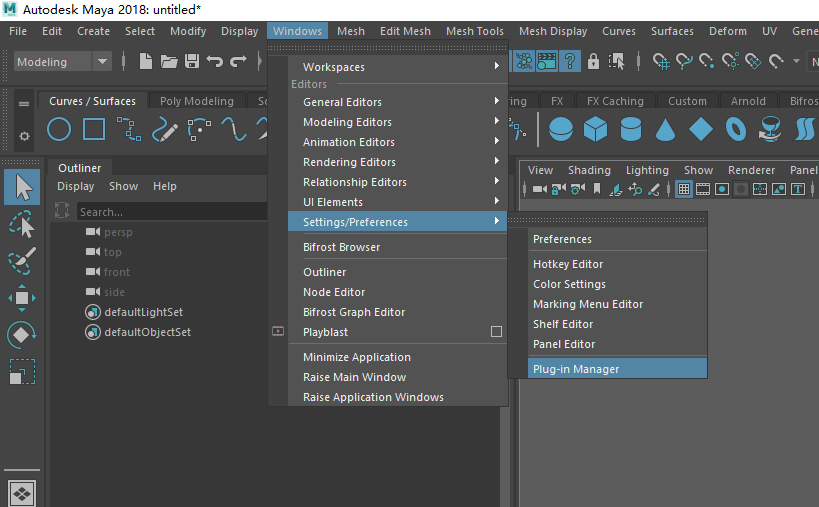
Task: Activate the Lasso select tool
Action: pyautogui.click(x=22, y=224)
